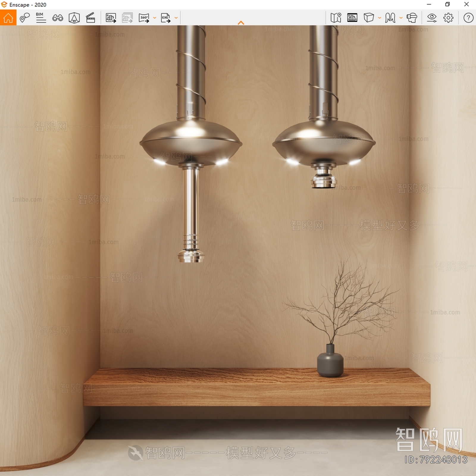Open the Manage Views location-pin icon
The image size is (476, 476).
pyautogui.click(x=25, y=18)
